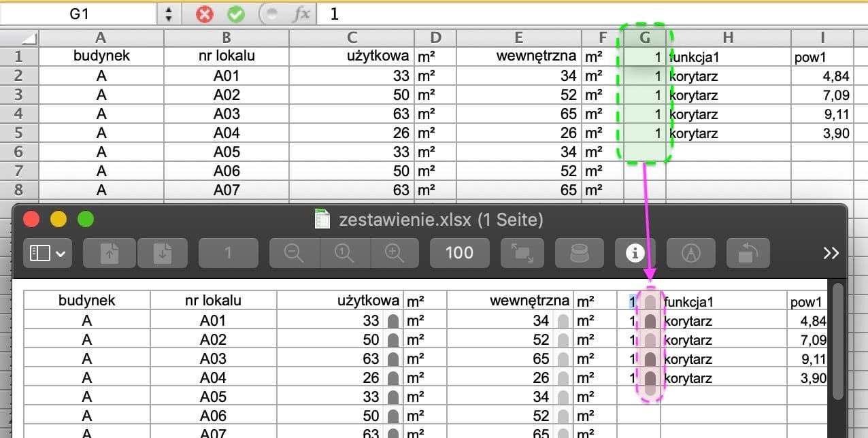Click the previous page icon in the PDF toolbar
The height and width of the screenshot is (438, 868).
click(109, 253)
